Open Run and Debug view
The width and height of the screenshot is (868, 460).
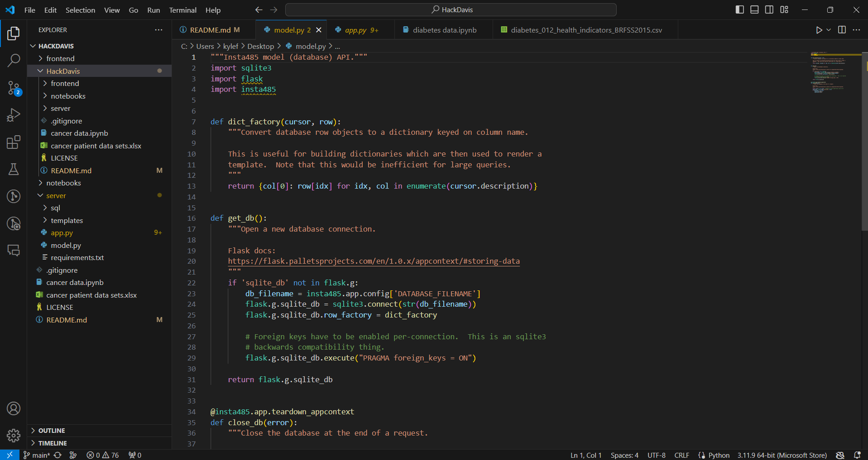tap(14, 115)
